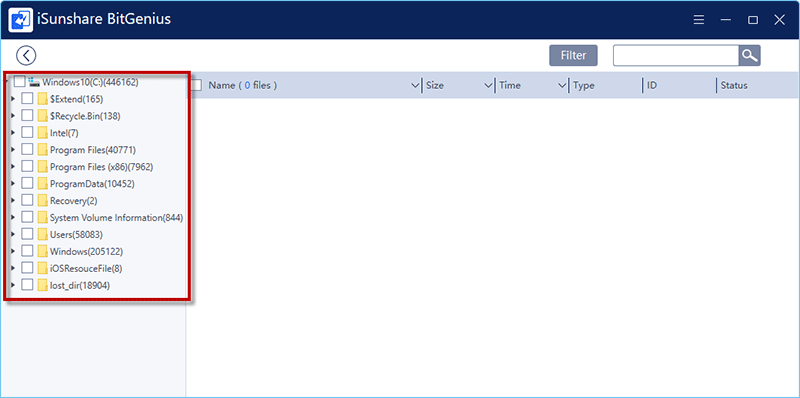Close the BitGenius window

click(x=779, y=20)
